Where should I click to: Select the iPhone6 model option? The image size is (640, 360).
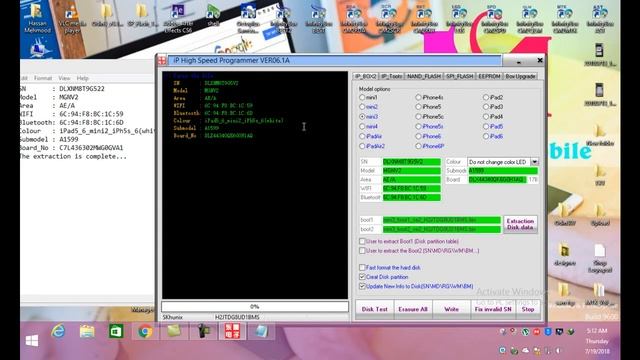(x=418, y=136)
